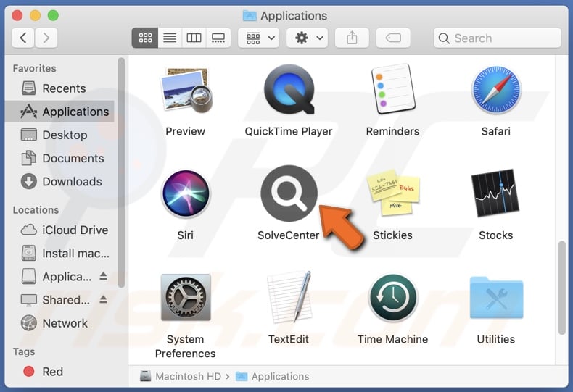Image resolution: width=573 pixels, height=392 pixels.
Task: Click the Locations section header
Action: (x=36, y=210)
